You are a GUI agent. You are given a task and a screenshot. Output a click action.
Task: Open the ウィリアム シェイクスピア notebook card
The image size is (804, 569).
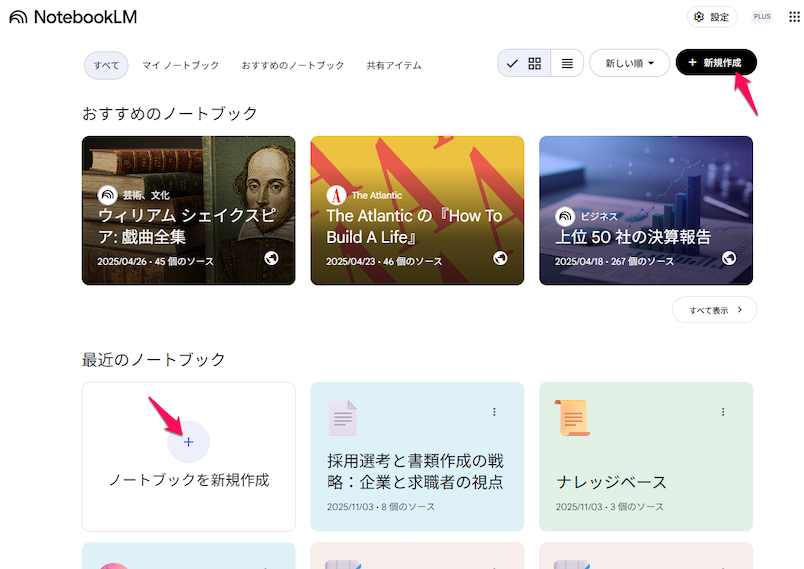(189, 210)
